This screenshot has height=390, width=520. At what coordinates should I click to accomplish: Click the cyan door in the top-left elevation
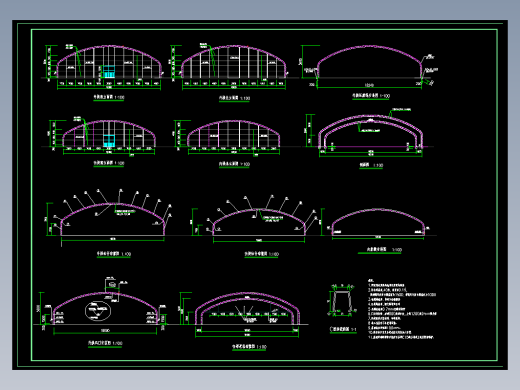[109, 72]
